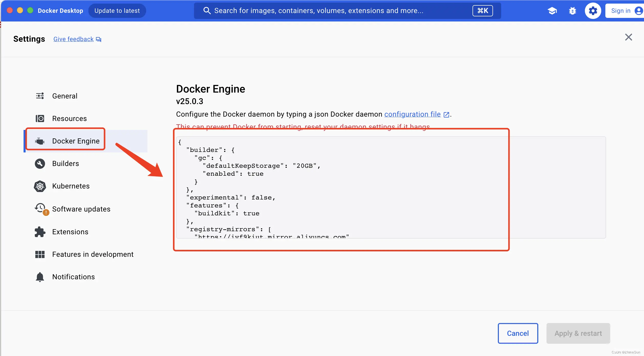Open the Troubleshoot bug icon
Screen dimensions: 644x356
[x=572, y=11]
